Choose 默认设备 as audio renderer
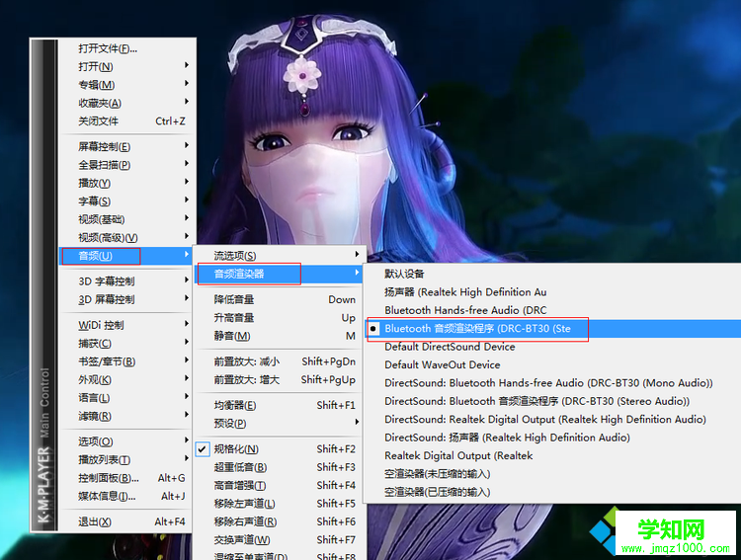Image resolution: width=741 pixels, height=560 pixels. coord(553,274)
